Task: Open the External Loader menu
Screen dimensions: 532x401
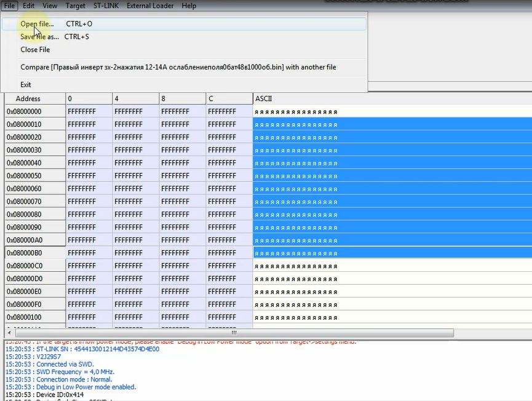Action: point(150,6)
